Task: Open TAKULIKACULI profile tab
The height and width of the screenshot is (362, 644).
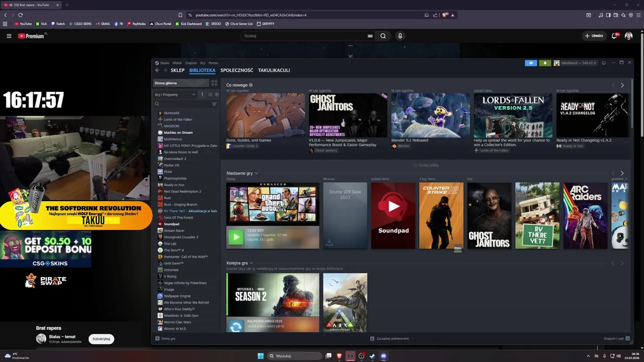Action: pyautogui.click(x=274, y=70)
